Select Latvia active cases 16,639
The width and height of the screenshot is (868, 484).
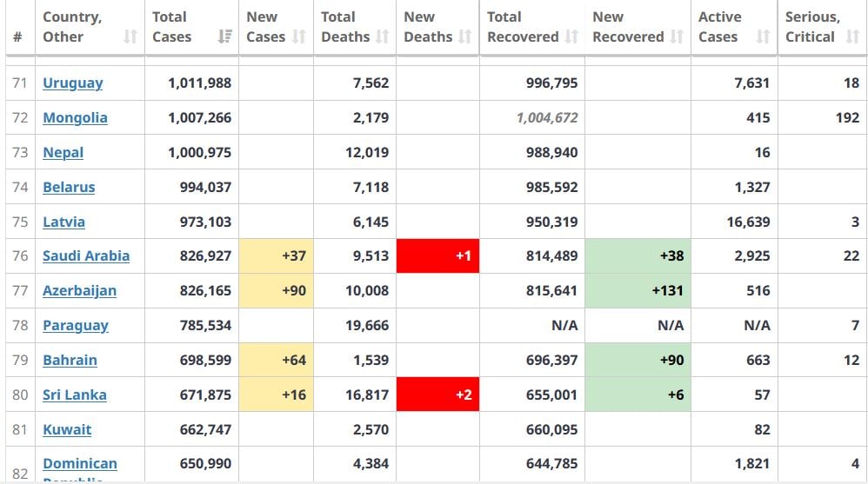[x=749, y=222]
